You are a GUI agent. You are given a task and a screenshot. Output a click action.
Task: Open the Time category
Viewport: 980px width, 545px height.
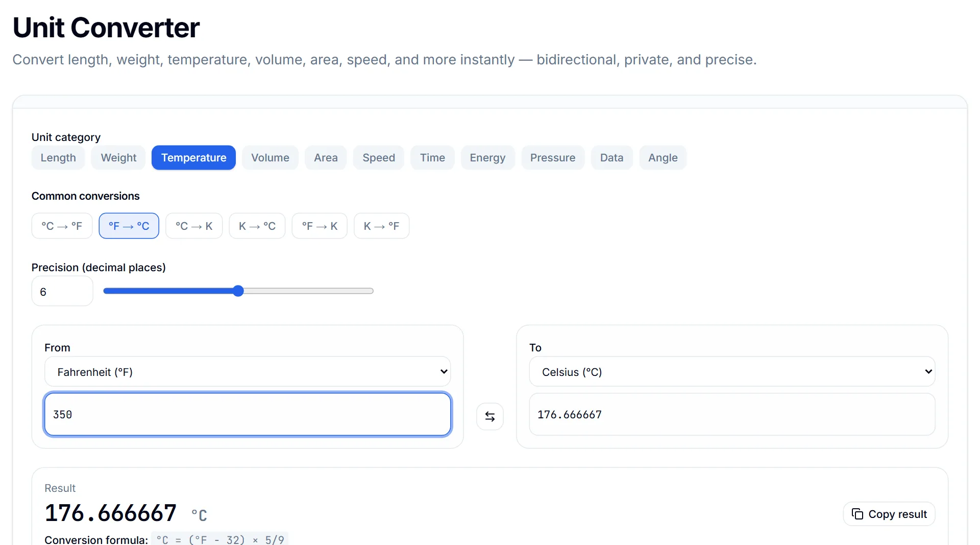coord(432,158)
